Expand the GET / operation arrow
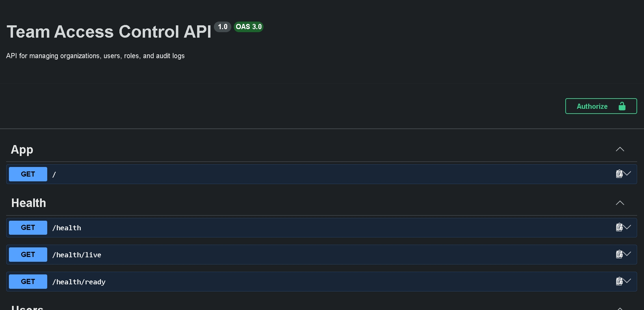The image size is (644, 310). (627, 173)
